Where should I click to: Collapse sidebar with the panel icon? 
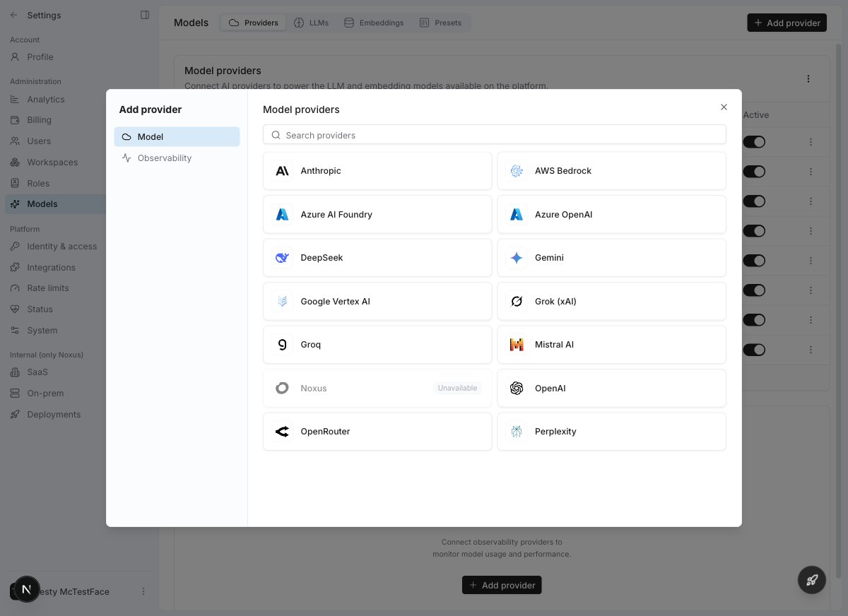point(145,15)
